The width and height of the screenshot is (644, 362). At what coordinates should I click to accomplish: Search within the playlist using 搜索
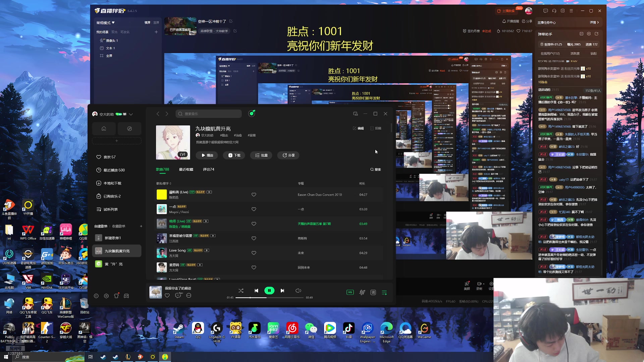click(x=376, y=169)
